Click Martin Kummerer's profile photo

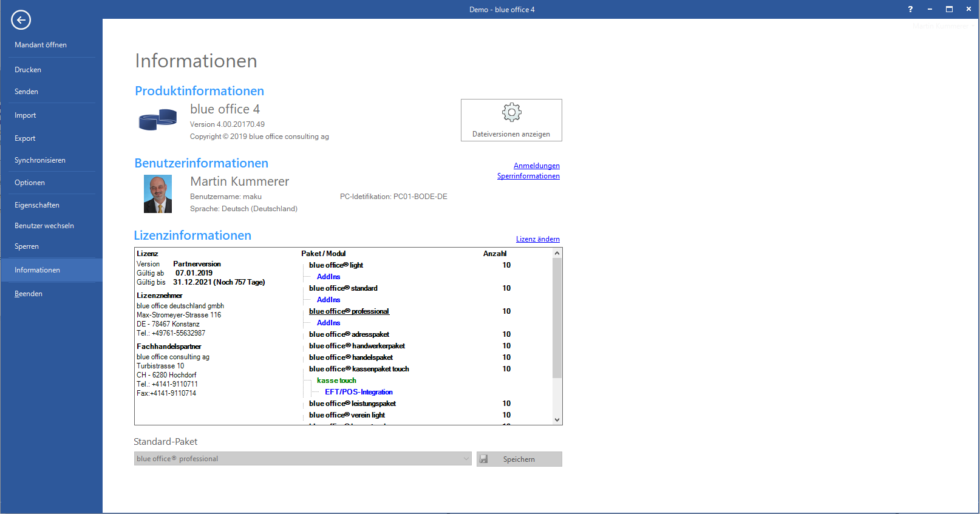(158, 194)
